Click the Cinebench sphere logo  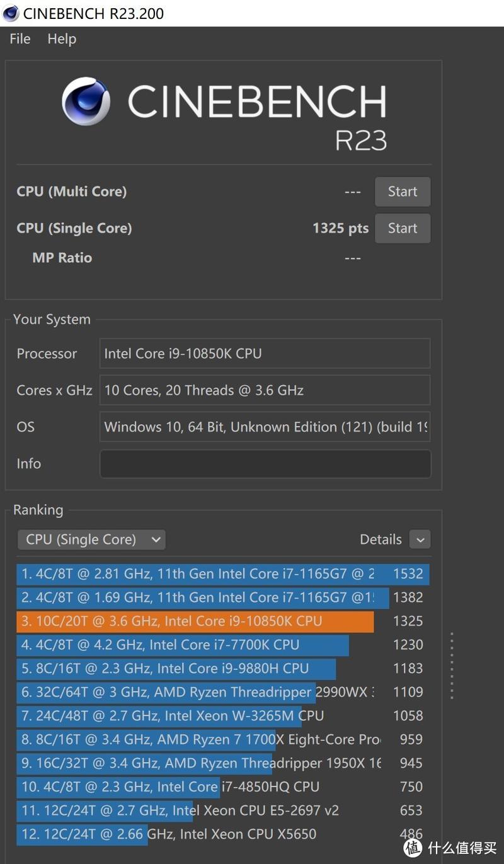click(86, 101)
